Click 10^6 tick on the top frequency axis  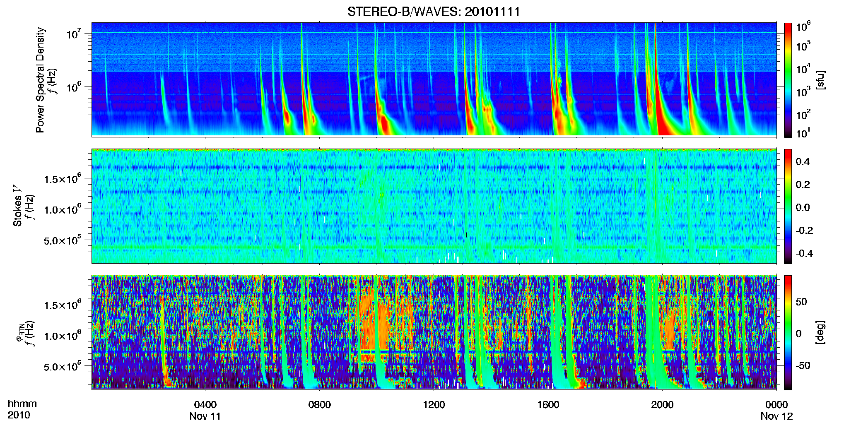[x=75, y=87]
